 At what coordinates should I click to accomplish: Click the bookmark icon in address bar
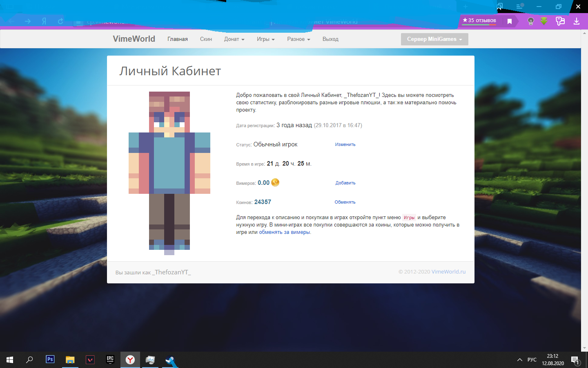click(x=510, y=21)
